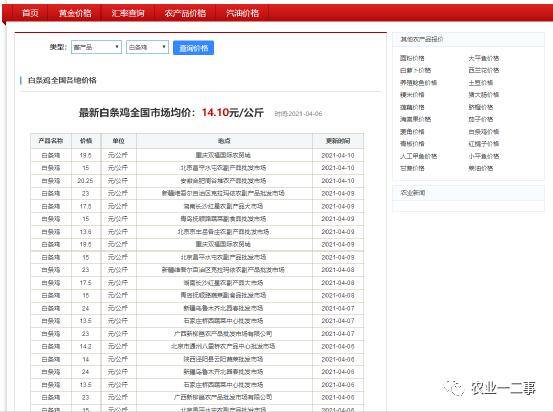Image resolution: width=553 pixels, height=412 pixels.
Task: Click the 价格 column header
Action: [86, 141]
